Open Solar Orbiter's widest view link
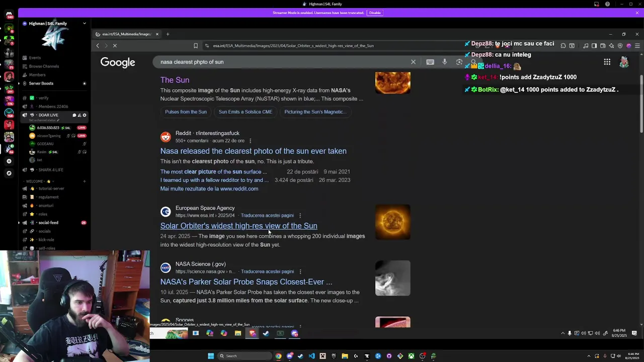 [x=238, y=226]
